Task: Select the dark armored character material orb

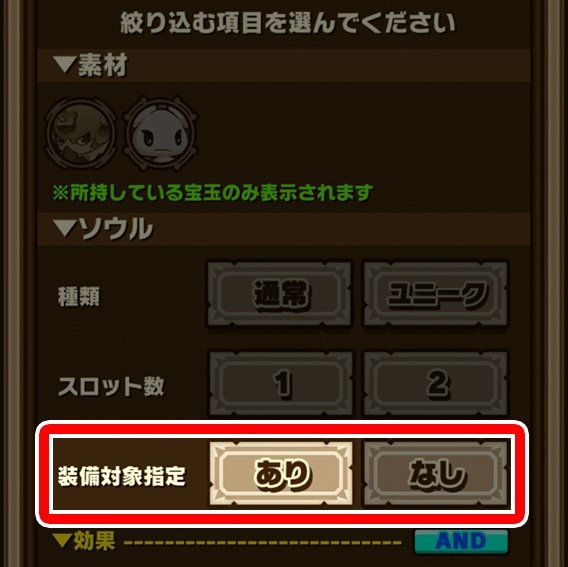Action: (x=80, y=133)
